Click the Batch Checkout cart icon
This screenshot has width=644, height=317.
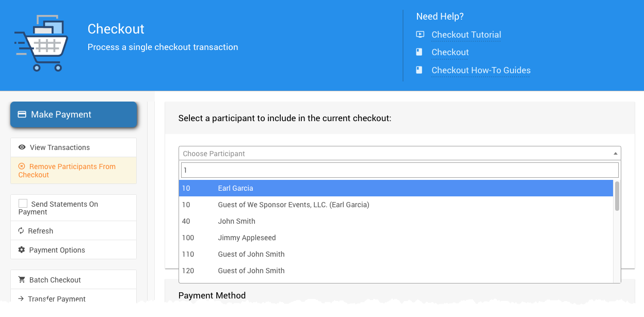[x=22, y=280]
